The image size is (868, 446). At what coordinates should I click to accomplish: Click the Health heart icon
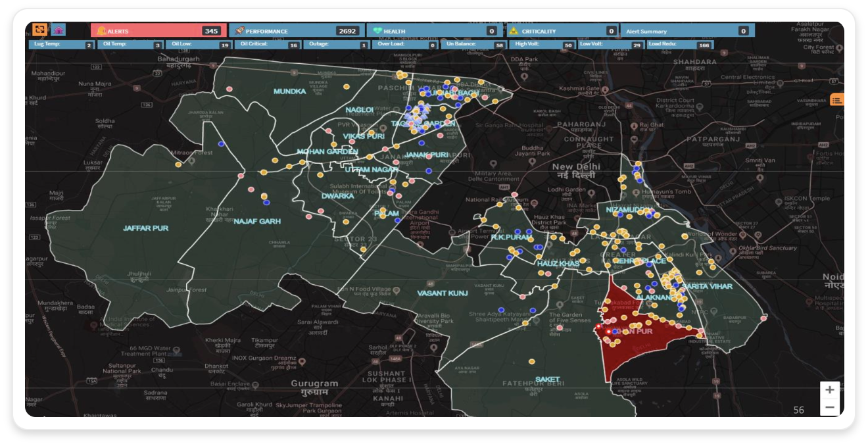click(x=377, y=31)
